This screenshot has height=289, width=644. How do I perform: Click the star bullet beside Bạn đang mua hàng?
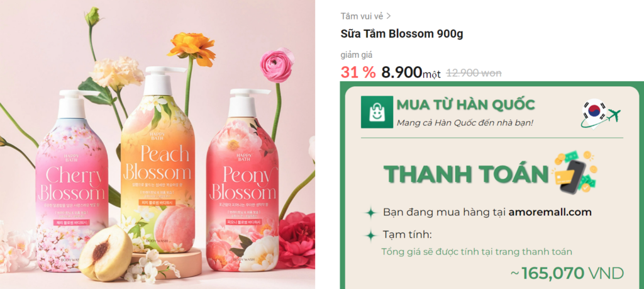click(371, 213)
